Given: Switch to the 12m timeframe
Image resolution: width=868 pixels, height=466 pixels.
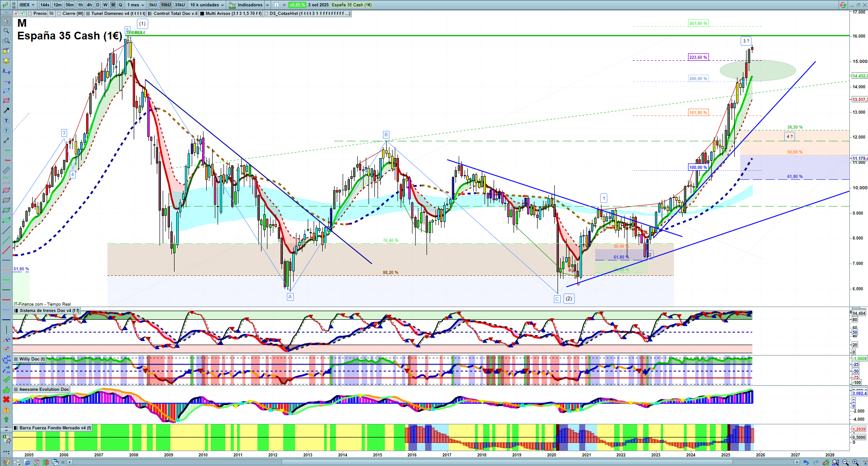Looking at the screenshot, I should pos(58,5).
